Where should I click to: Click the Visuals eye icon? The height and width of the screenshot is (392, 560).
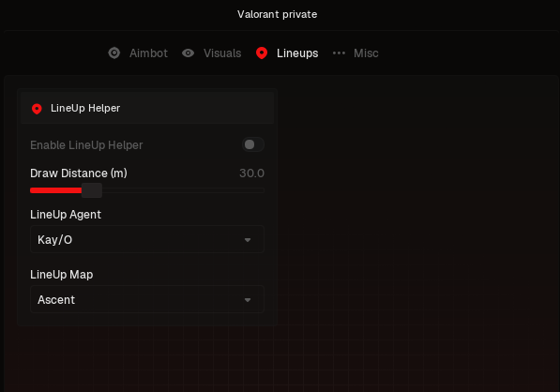coord(189,53)
